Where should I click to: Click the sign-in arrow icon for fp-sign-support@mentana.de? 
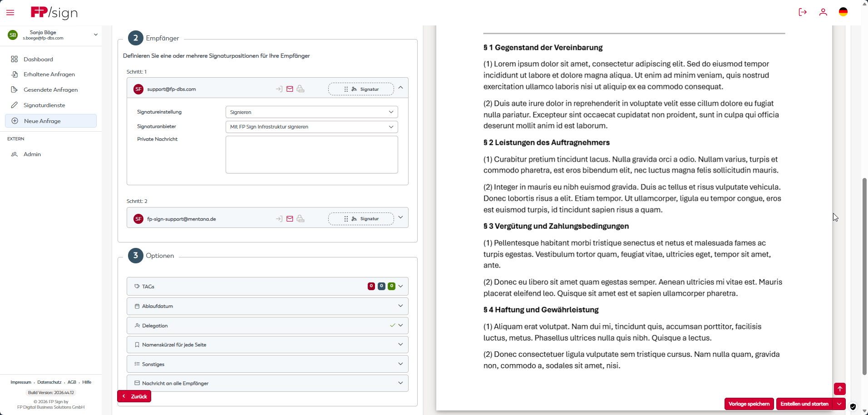coord(279,219)
